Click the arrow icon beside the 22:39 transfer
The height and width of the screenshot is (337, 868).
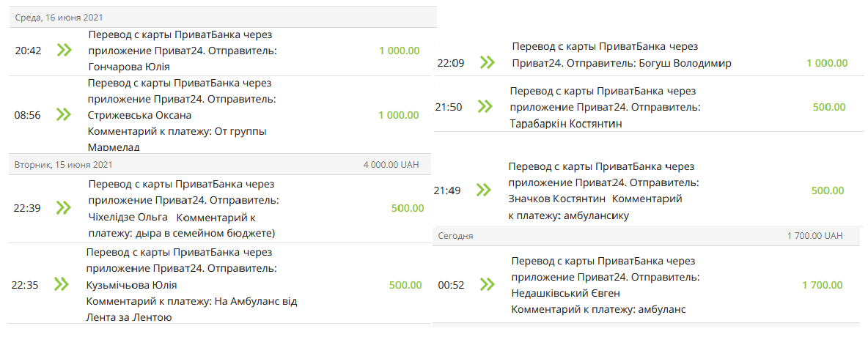click(x=65, y=207)
